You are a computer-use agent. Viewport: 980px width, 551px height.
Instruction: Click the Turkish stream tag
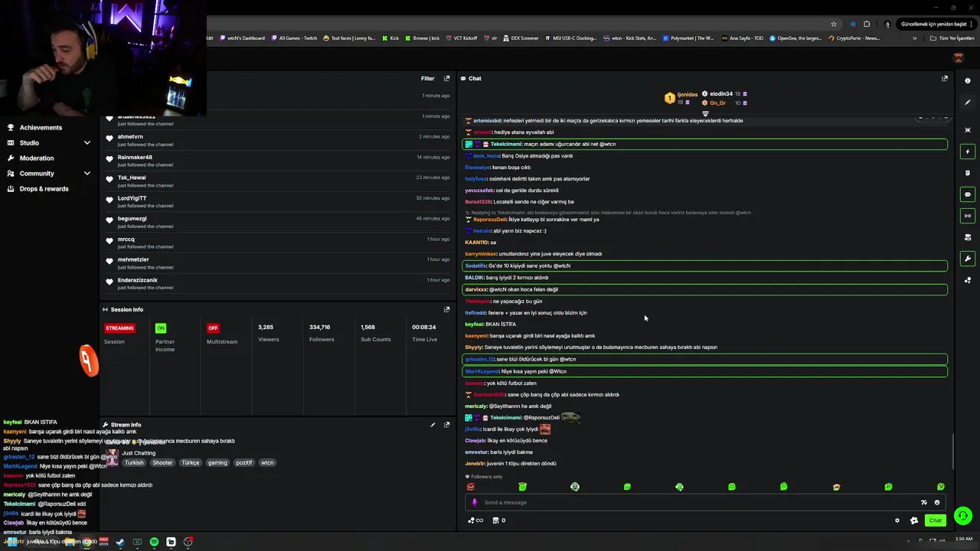click(x=134, y=463)
